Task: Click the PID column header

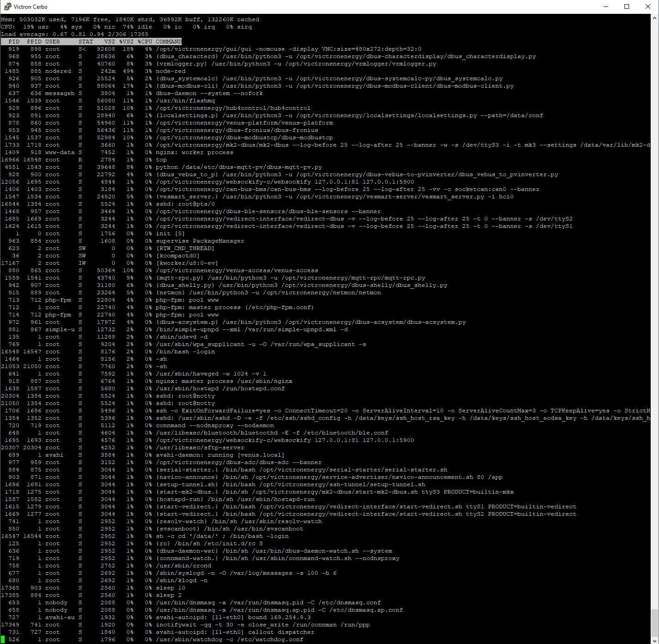Action: click(x=14, y=42)
